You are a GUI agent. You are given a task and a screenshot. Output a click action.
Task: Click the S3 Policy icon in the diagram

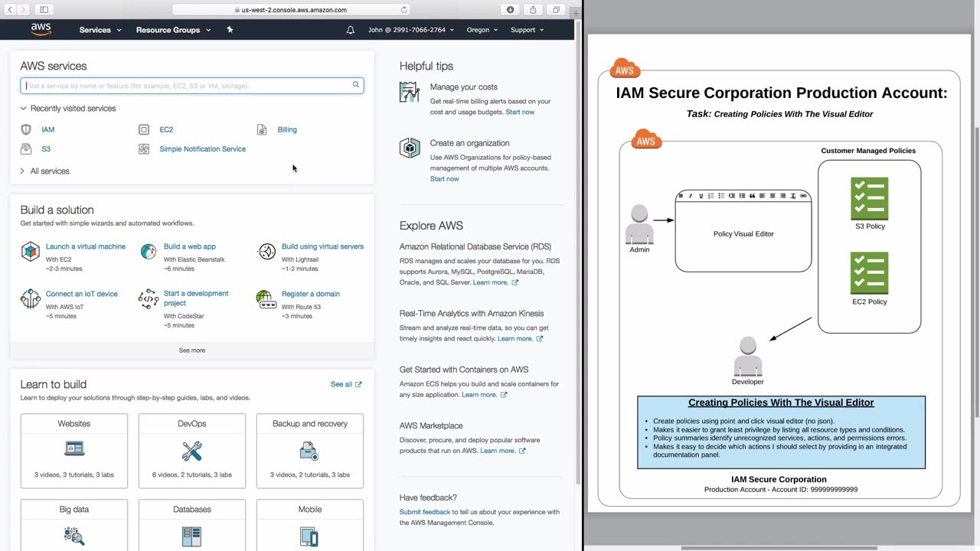click(x=870, y=199)
